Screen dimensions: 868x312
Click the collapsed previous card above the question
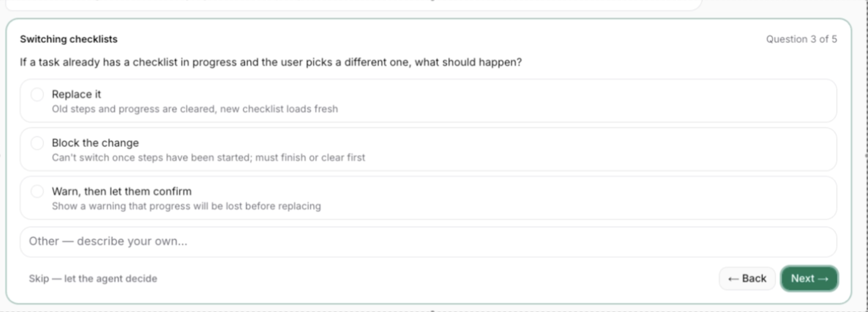tap(353, 5)
